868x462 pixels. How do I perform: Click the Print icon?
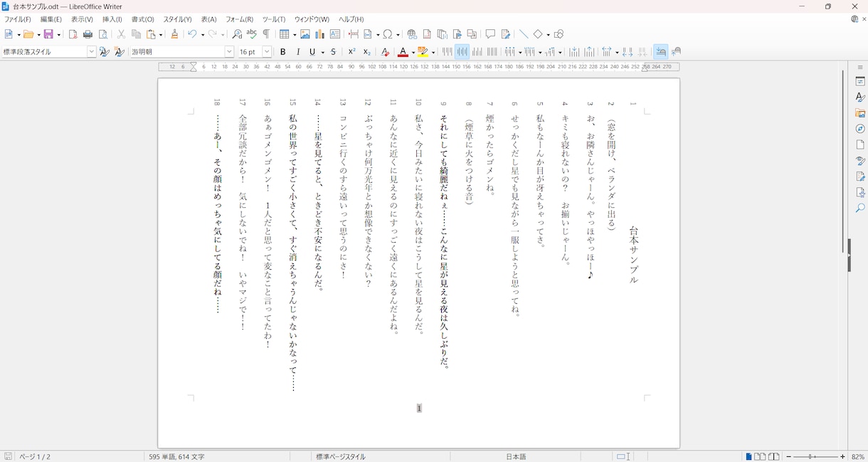[88, 34]
